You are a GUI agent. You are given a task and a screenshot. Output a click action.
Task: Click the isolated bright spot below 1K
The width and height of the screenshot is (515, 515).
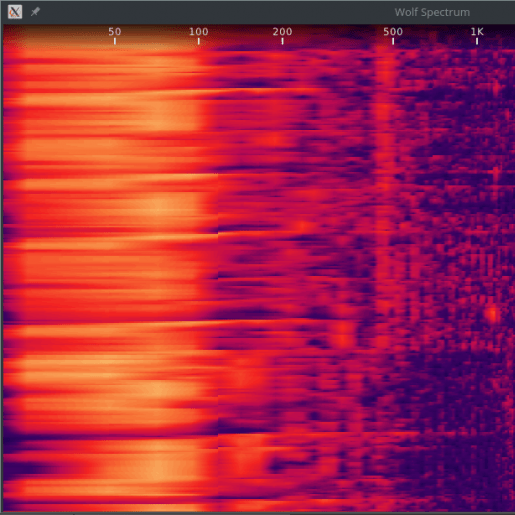click(x=492, y=314)
